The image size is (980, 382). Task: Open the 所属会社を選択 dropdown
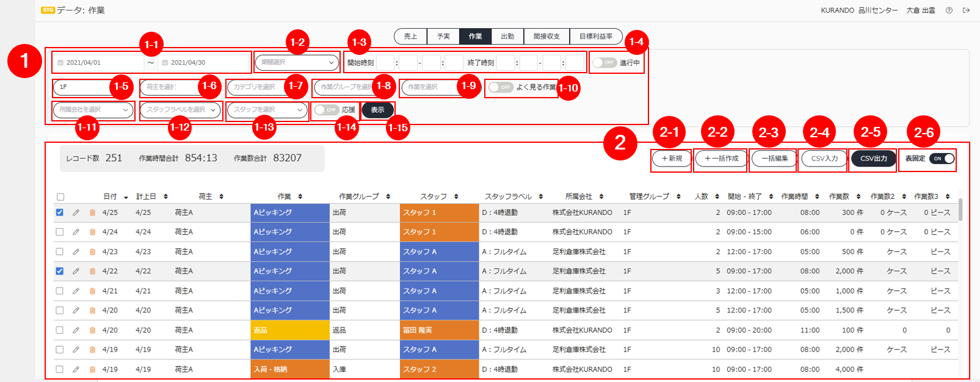93,110
